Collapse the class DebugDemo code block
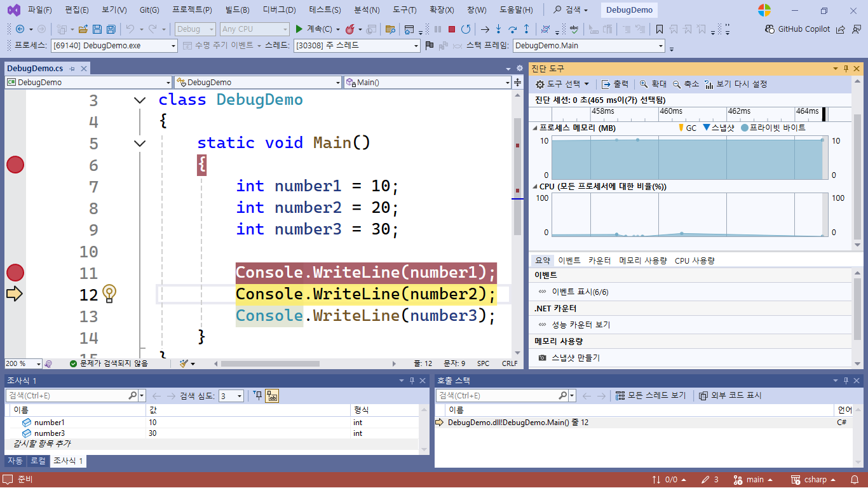This screenshot has width=868, height=488. pos(140,100)
